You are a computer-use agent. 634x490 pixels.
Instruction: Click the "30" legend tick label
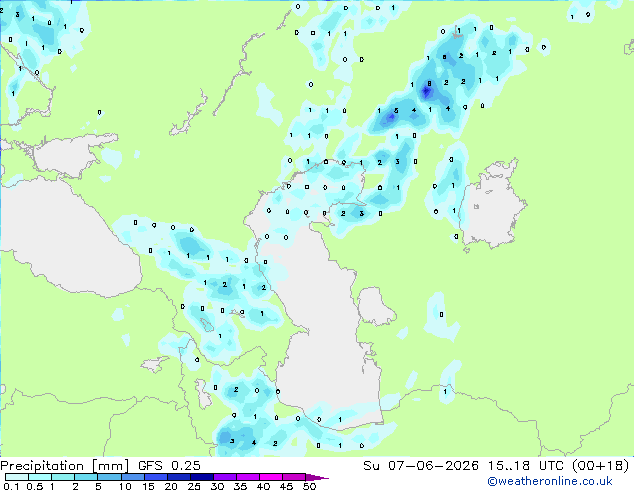click(x=217, y=486)
